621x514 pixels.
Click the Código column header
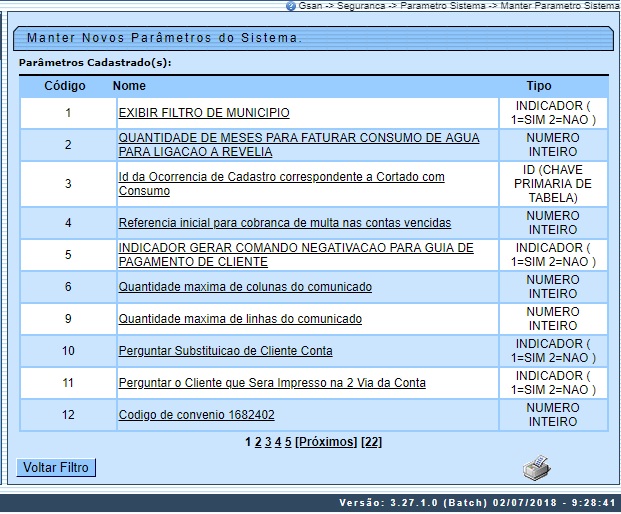click(x=65, y=86)
